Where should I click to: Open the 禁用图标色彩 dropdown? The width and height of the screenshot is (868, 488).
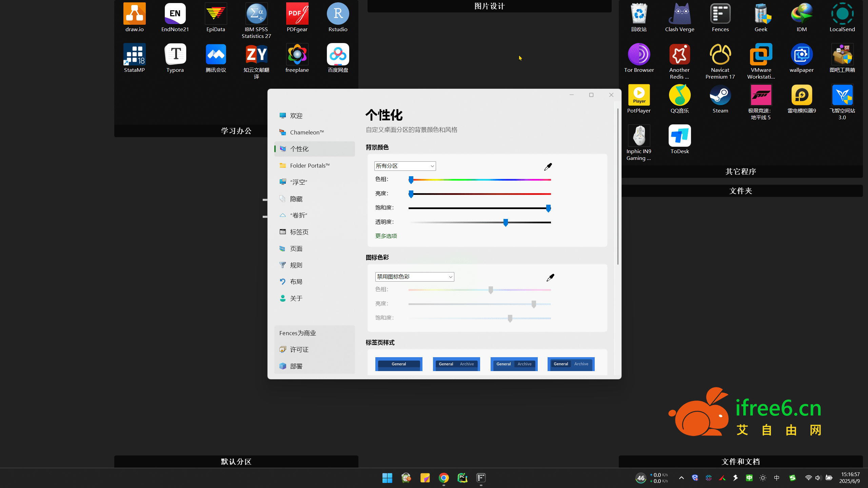click(414, 277)
